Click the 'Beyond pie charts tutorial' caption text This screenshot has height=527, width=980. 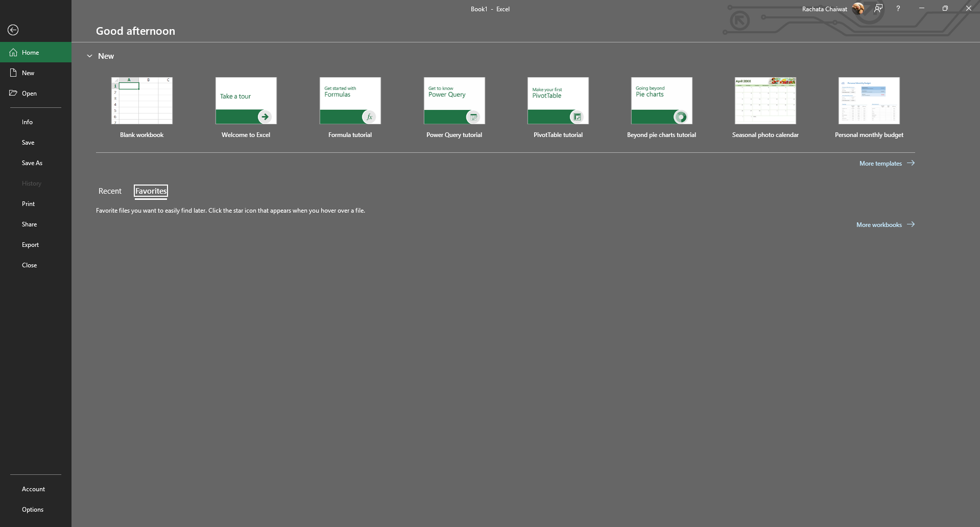point(662,135)
